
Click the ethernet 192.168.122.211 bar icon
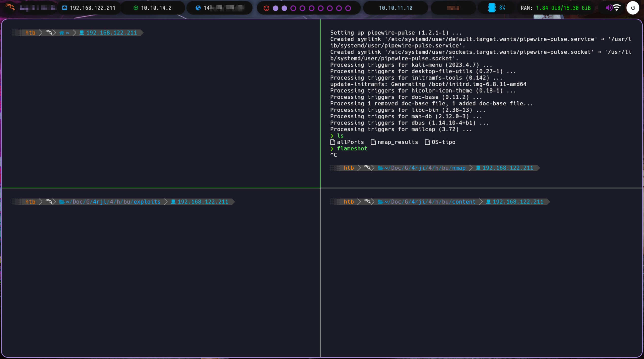click(x=65, y=8)
